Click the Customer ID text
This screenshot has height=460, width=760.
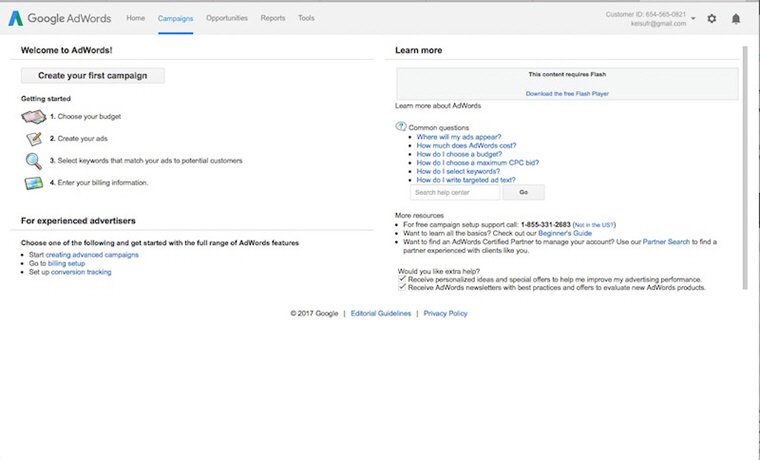[x=646, y=15]
